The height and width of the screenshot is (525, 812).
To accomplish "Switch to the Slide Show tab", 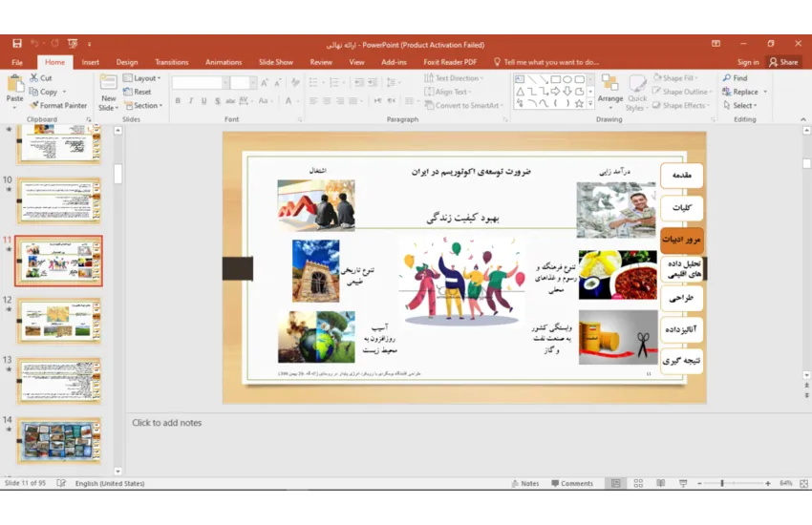I will (275, 62).
